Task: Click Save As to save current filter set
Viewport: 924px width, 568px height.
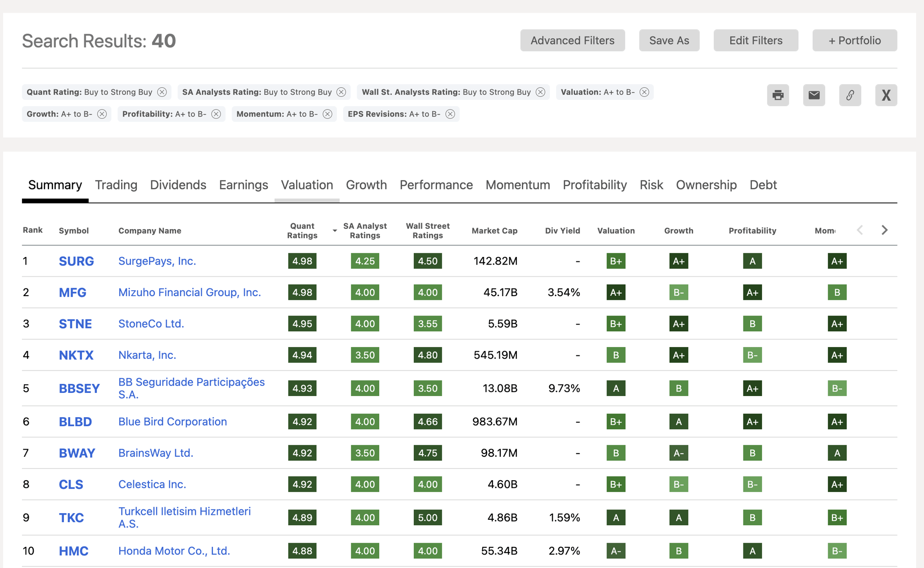Action: [x=669, y=40]
